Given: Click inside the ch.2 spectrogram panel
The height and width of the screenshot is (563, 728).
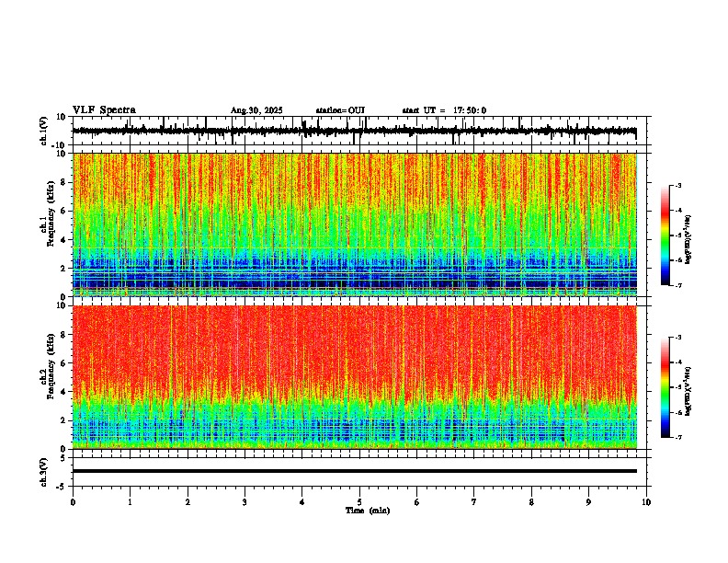Looking at the screenshot, I should (355, 377).
